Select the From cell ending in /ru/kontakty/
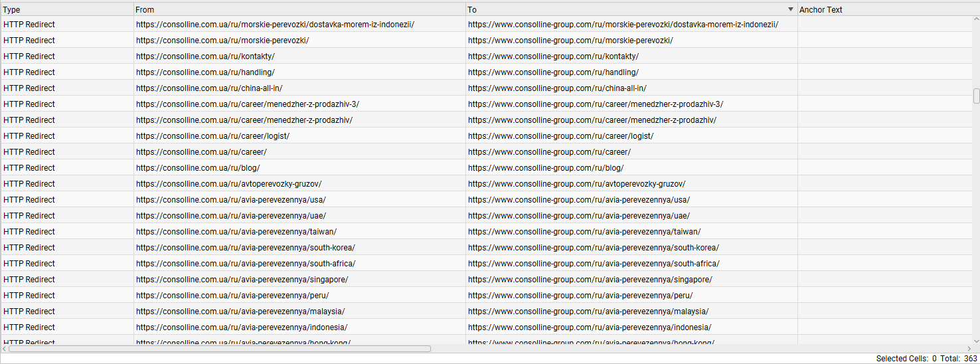Image resolution: width=980 pixels, height=364 pixels. [x=299, y=56]
